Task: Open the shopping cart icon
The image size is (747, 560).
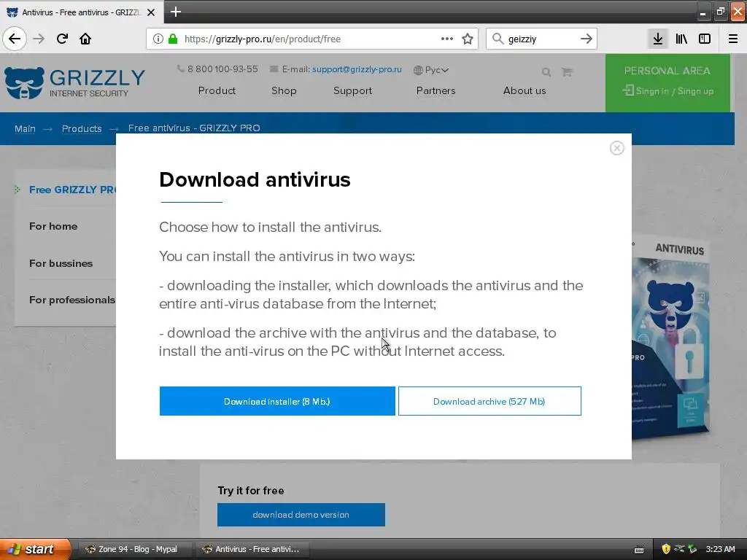Action: pos(567,72)
